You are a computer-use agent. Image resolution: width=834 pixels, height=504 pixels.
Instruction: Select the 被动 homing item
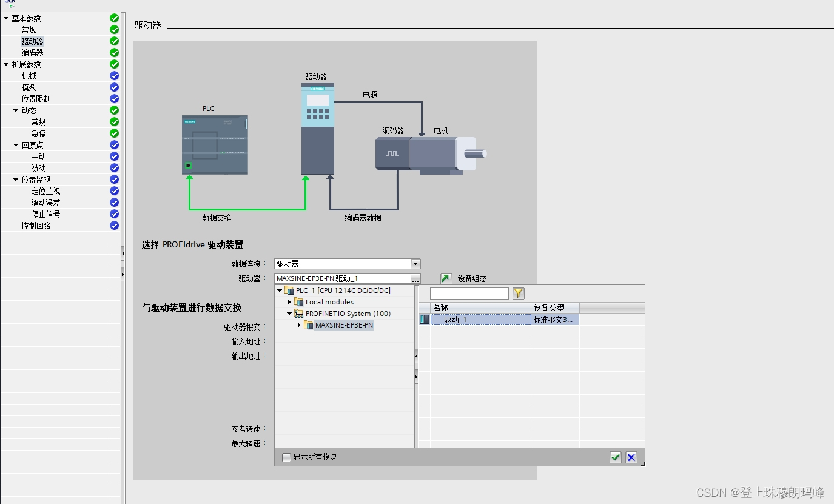point(38,168)
